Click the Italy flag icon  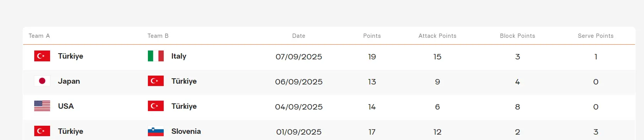pyautogui.click(x=156, y=56)
